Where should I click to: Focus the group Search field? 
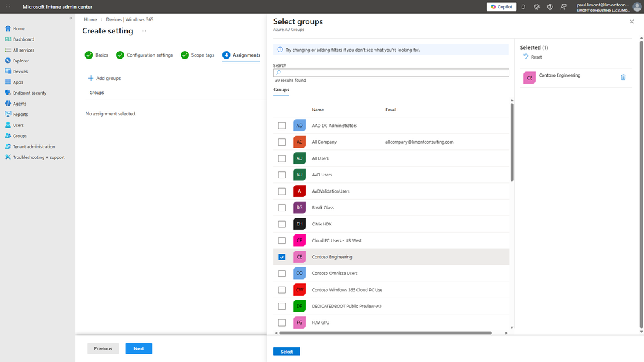pyautogui.click(x=391, y=73)
